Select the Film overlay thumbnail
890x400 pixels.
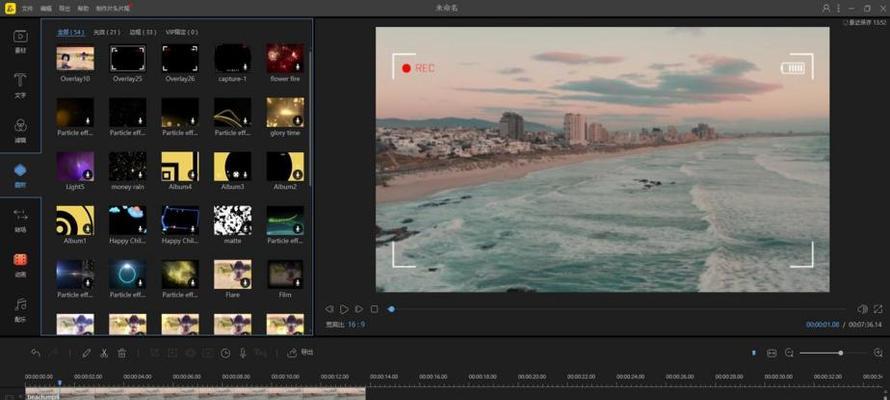pos(285,274)
